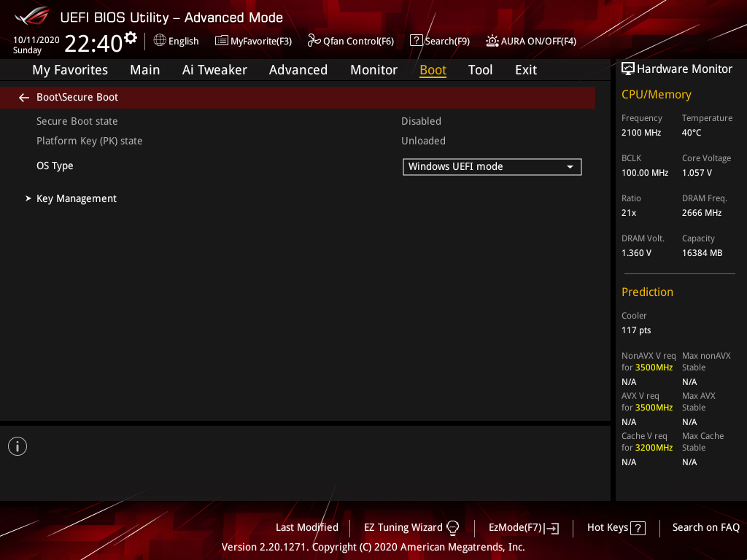Click Last Modified button
747x560 pixels.
[307, 527]
